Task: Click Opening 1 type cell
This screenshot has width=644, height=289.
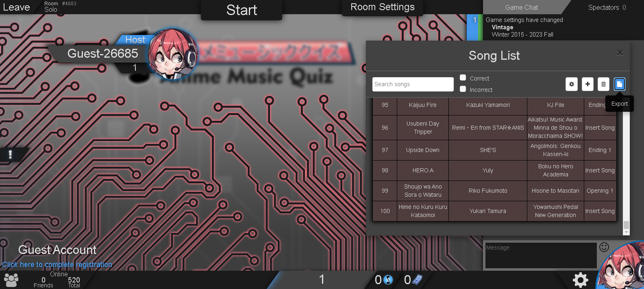Action: 600,191
